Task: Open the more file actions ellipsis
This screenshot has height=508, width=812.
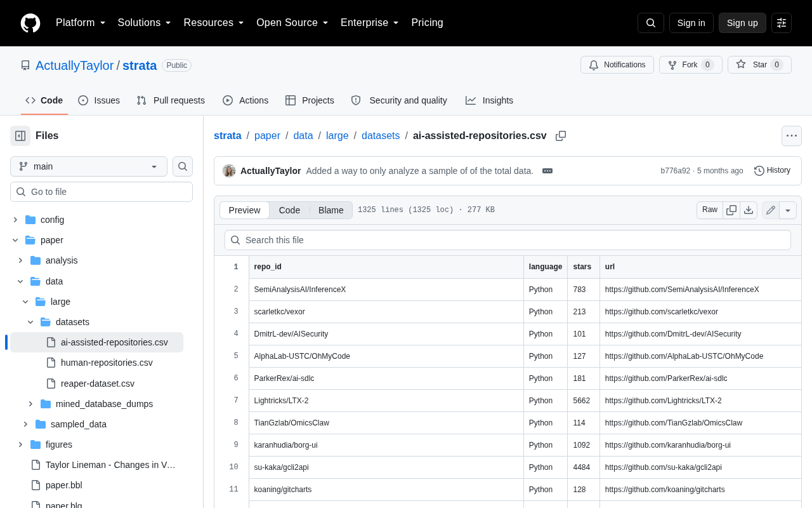Action: pyautogui.click(x=792, y=136)
